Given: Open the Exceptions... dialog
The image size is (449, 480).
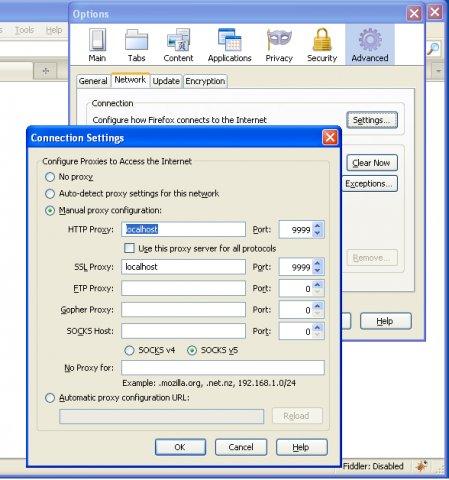Looking at the screenshot, I should [x=370, y=183].
